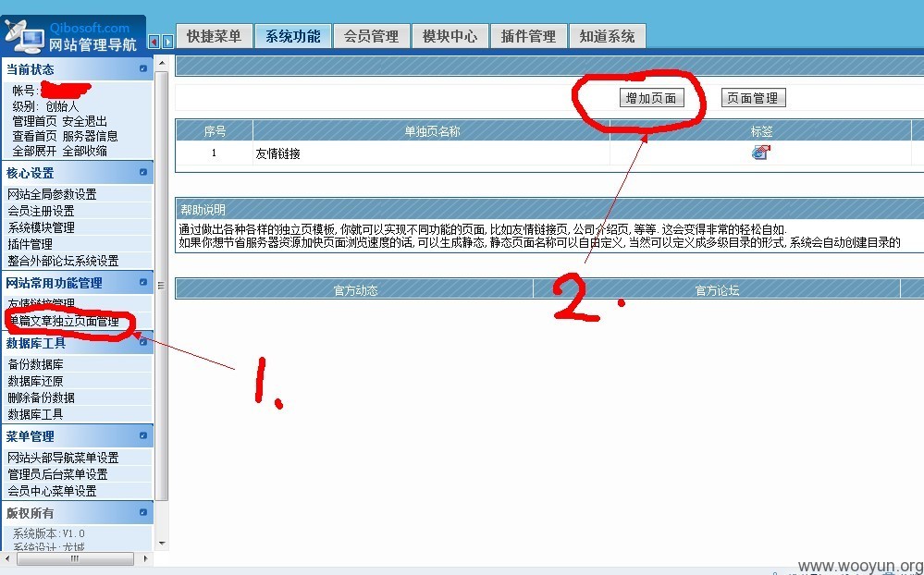Open 网站头部导航菜单设置
The width and height of the screenshot is (924, 575).
point(63,458)
